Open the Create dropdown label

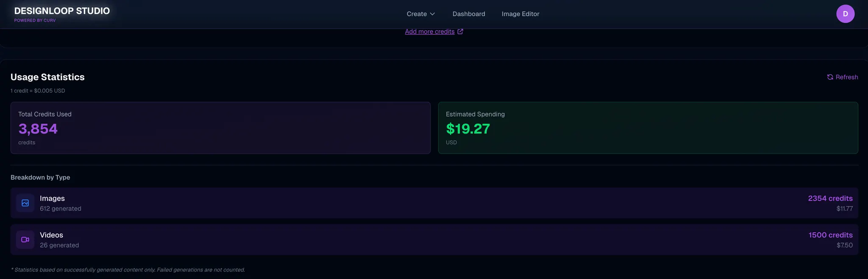[x=417, y=14]
